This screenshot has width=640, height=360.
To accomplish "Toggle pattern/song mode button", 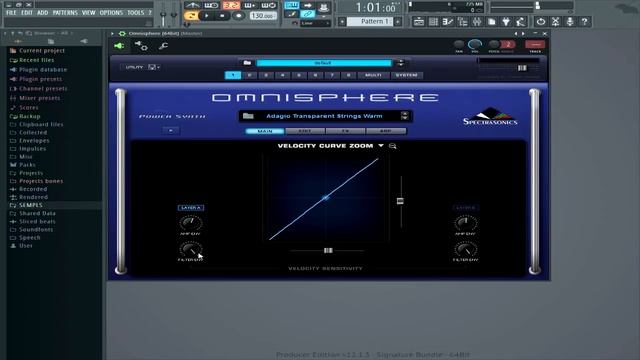I will (191, 16).
